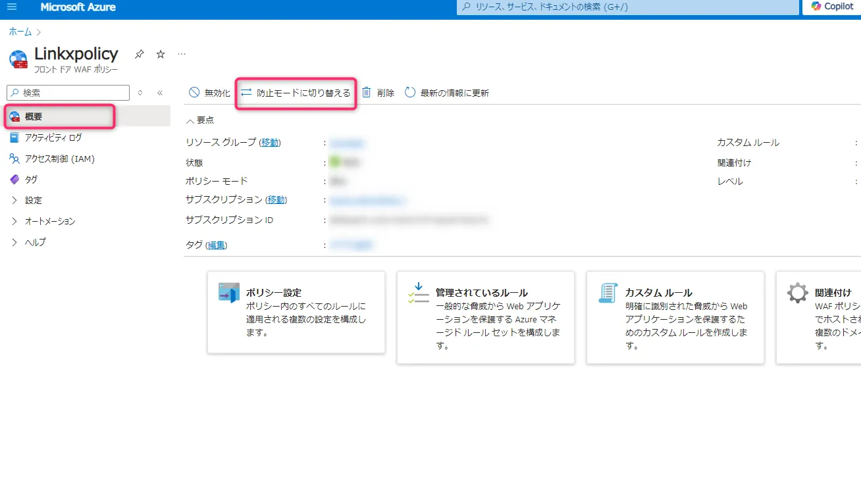The image size is (861, 504).
Task: Go to ホーム breadcrumb link
Action: [20, 32]
